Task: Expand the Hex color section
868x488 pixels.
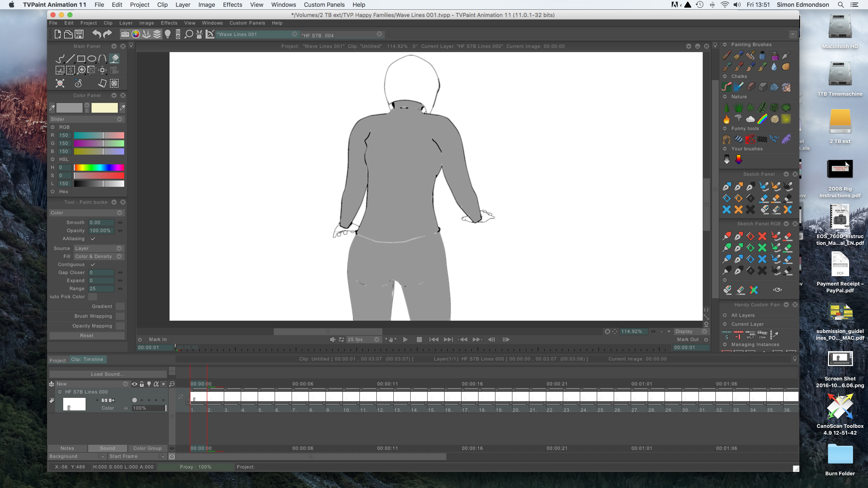Action: click(53, 192)
